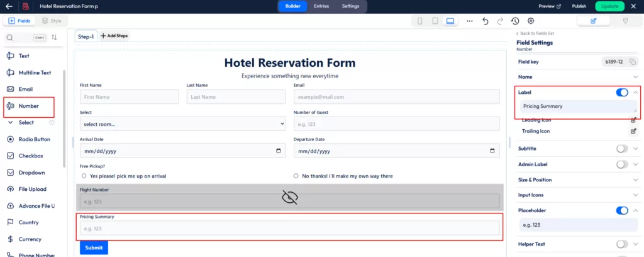Open the form history clock icon
Screen dimensions: 644x257
tap(515, 21)
